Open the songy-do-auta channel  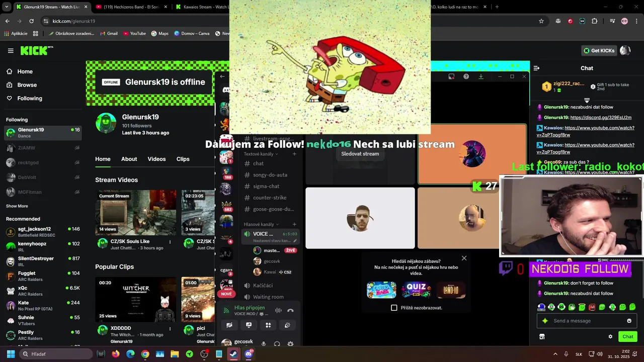pos(270,175)
